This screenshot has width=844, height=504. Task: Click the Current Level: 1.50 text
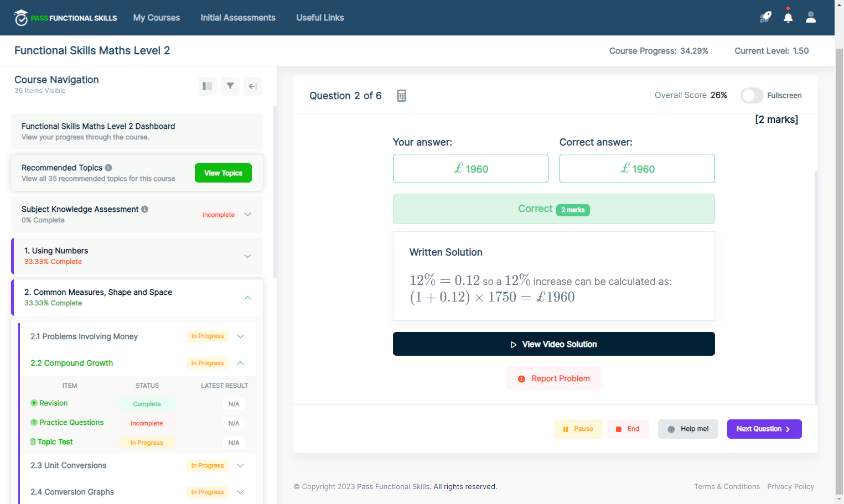click(x=771, y=51)
